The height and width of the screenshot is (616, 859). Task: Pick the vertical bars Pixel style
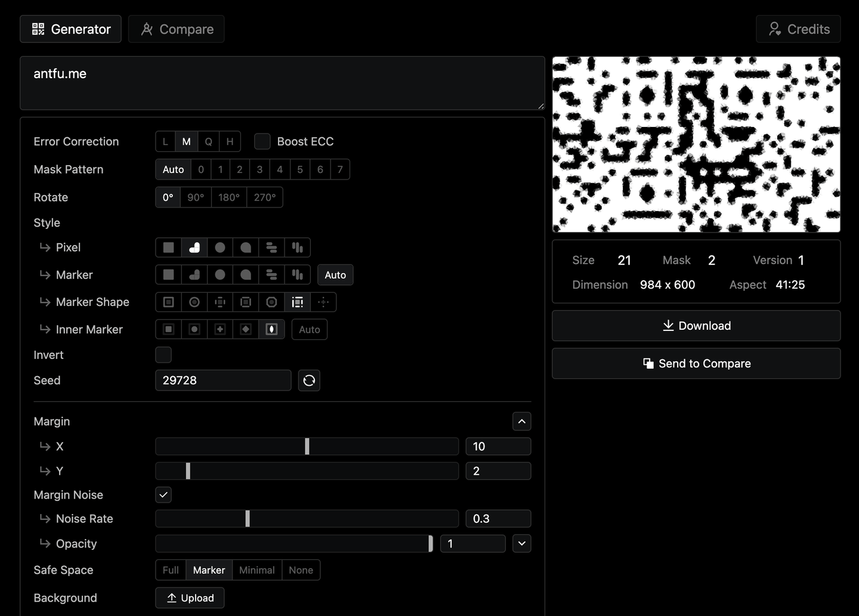pos(297,247)
